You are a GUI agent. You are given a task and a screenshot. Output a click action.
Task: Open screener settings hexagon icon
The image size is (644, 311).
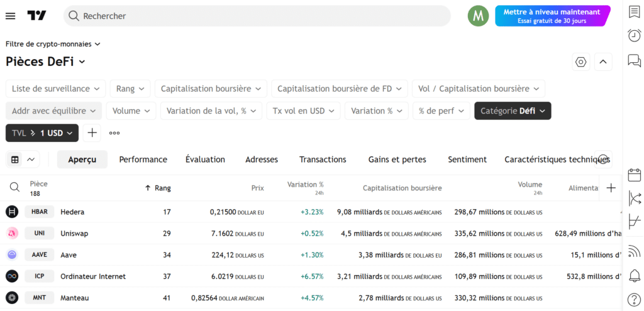(580, 62)
